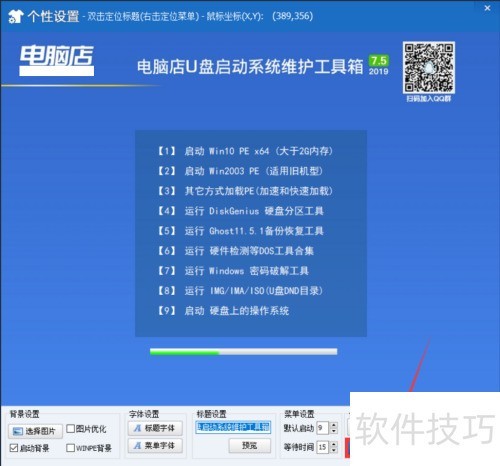
Task: Open the 菜单字体 font chooser
Action: click(x=155, y=445)
